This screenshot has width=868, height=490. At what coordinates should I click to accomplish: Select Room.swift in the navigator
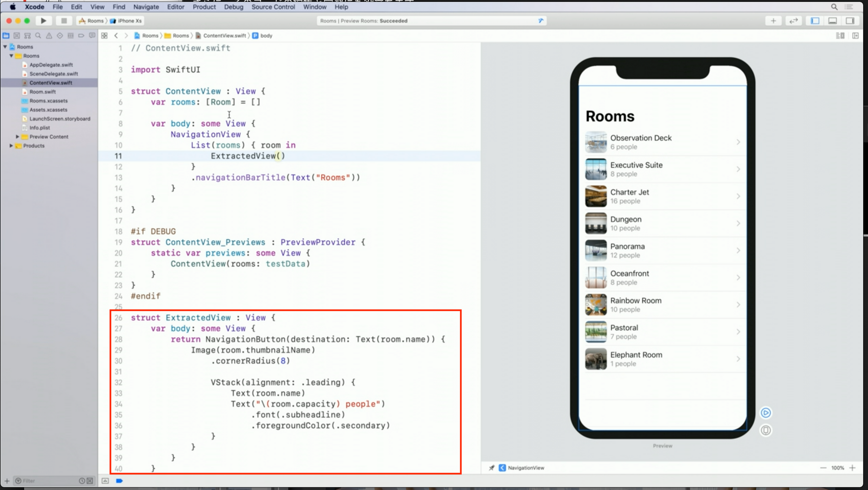tap(43, 92)
